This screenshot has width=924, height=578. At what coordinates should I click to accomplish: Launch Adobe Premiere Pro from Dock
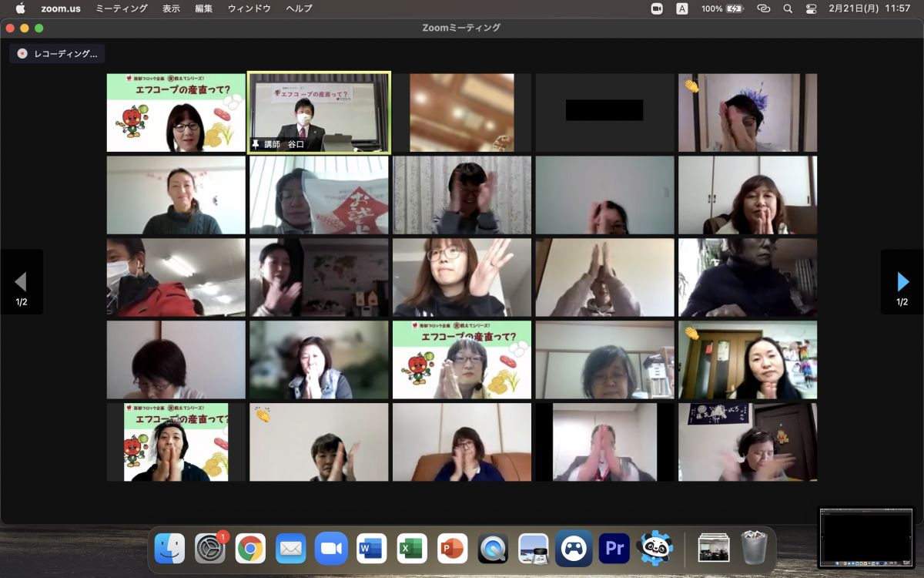tap(614, 549)
